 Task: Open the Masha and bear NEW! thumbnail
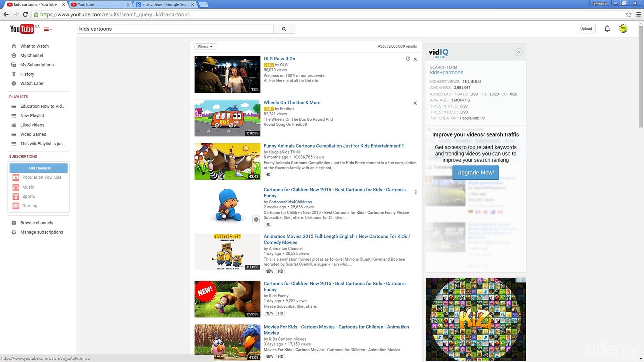click(227, 299)
